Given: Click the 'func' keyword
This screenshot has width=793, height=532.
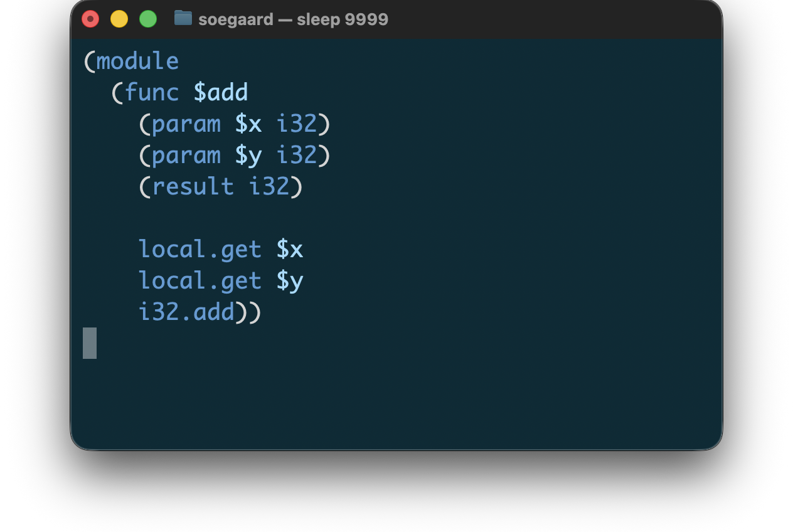Looking at the screenshot, I should click(152, 93).
